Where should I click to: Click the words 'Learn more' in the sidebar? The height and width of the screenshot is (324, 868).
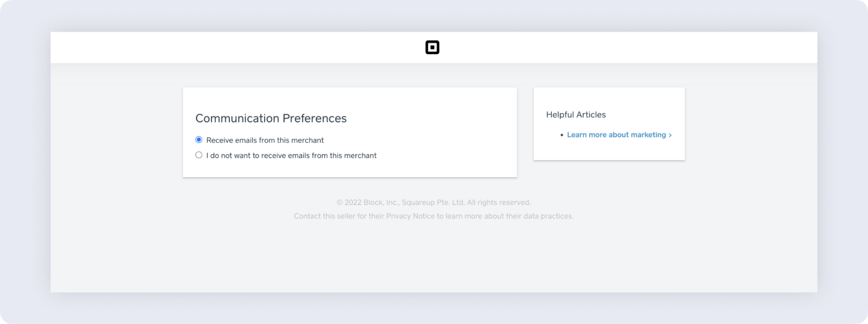[x=586, y=135]
